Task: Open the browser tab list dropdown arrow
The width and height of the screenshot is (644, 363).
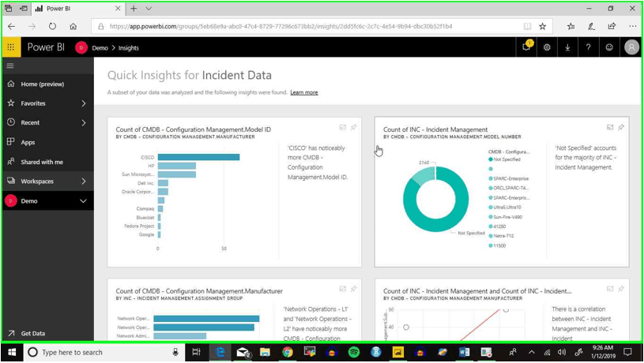Action: coord(149,8)
